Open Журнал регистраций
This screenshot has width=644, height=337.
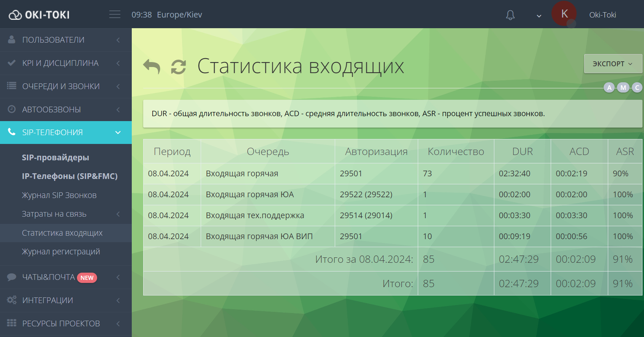[61, 252]
